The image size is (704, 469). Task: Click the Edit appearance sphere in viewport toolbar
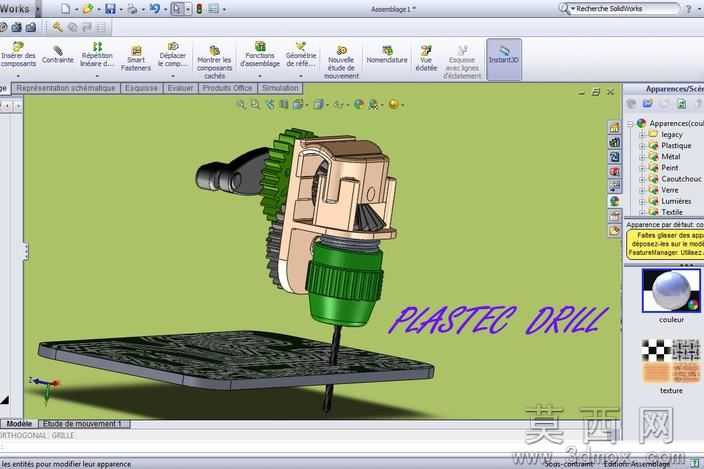coord(358,105)
